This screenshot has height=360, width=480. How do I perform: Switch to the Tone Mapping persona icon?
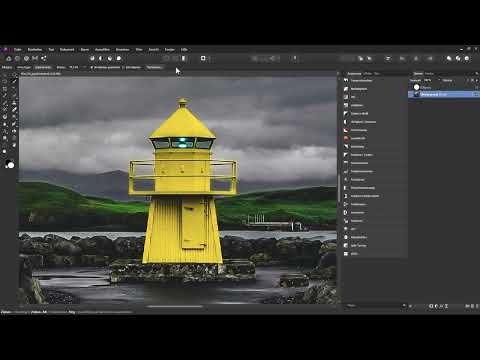[35, 58]
